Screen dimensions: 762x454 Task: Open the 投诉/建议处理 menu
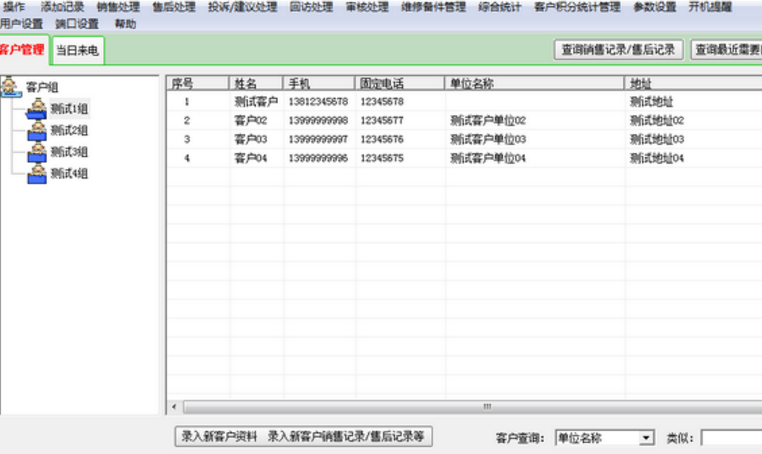242,7
